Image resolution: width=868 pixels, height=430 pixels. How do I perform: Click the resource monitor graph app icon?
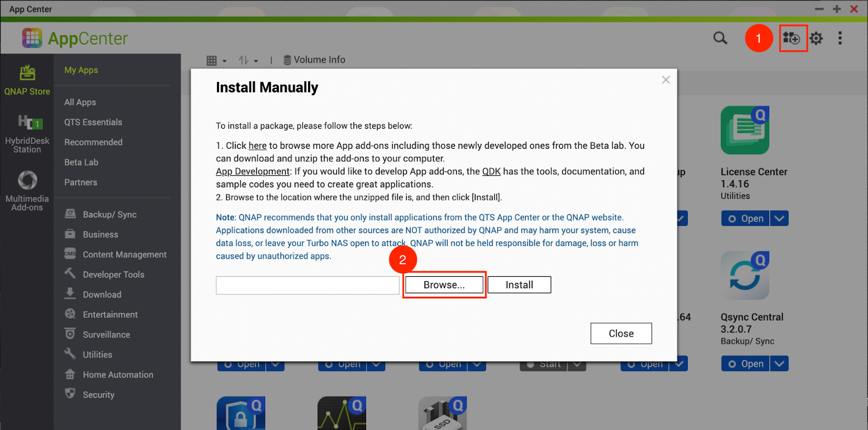[x=342, y=413]
